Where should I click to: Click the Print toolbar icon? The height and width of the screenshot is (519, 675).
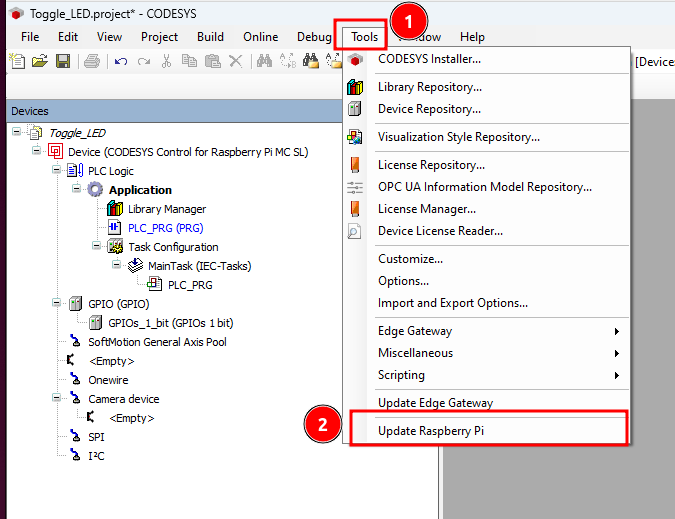92,61
